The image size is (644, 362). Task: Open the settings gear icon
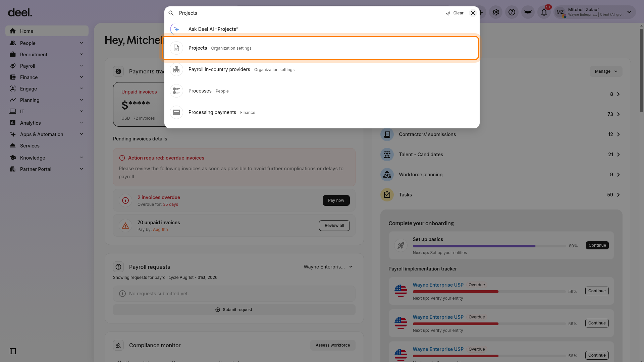tap(496, 12)
